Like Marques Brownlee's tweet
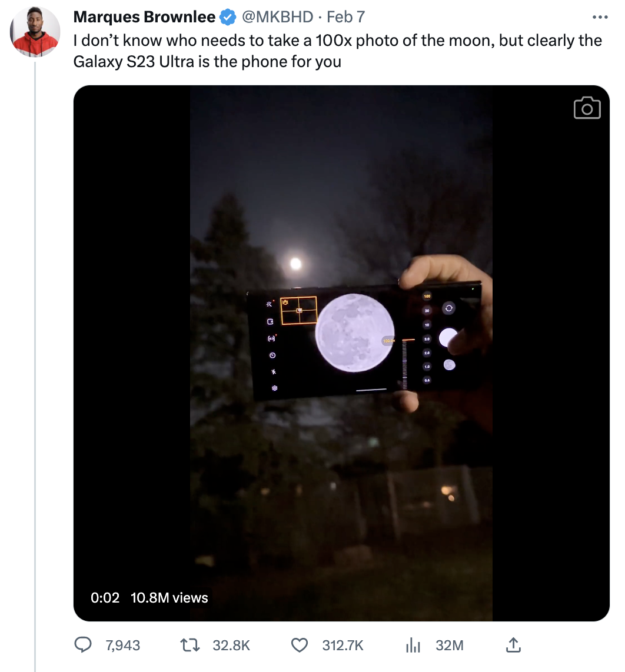The image size is (625, 672). [x=299, y=645]
